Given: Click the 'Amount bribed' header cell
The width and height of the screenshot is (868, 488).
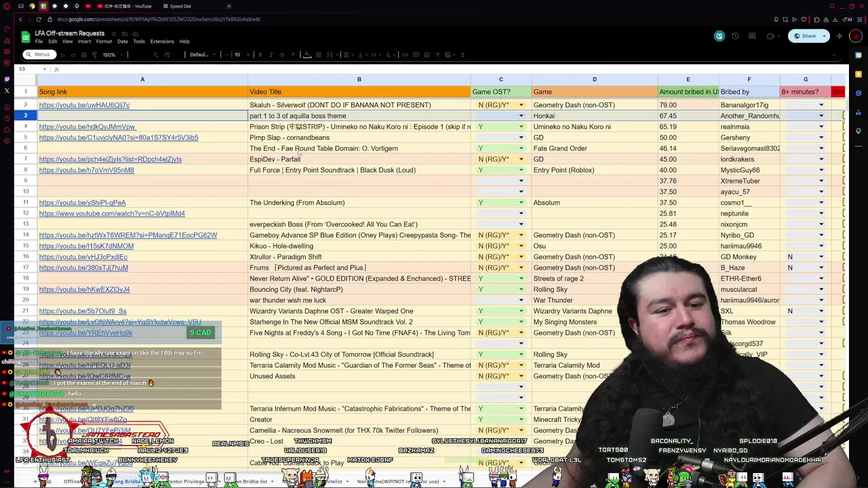Looking at the screenshot, I should coord(688,91).
